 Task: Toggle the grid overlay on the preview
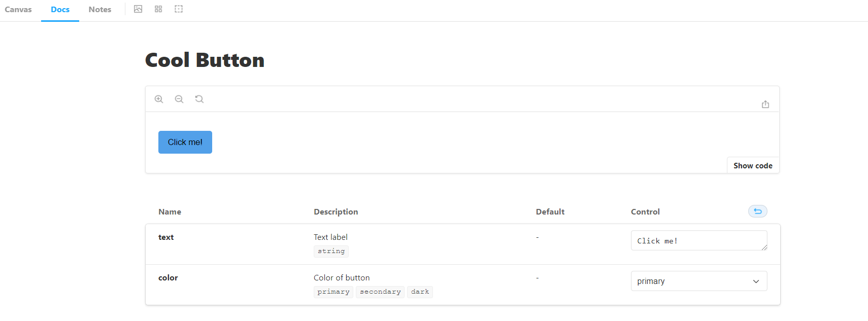tap(158, 9)
